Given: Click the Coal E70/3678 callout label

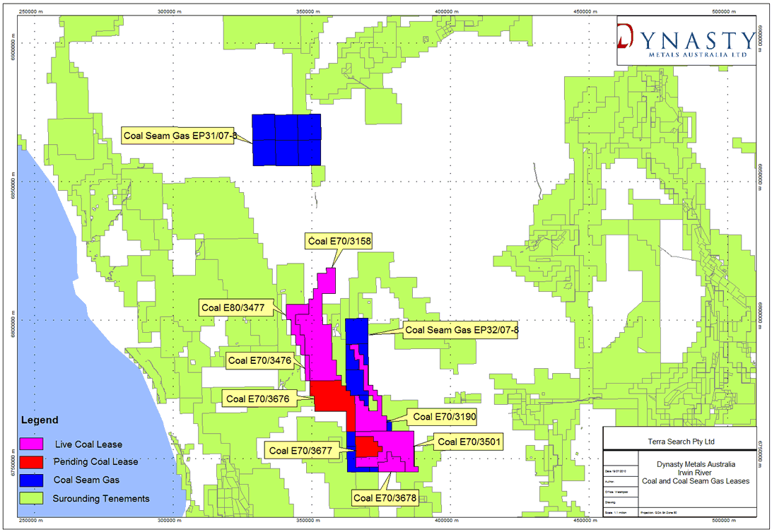Looking at the screenshot, I should (x=385, y=498).
